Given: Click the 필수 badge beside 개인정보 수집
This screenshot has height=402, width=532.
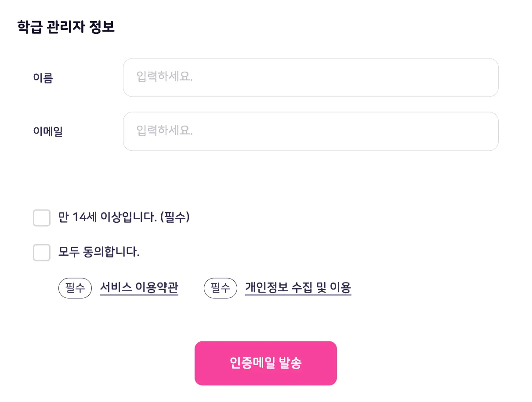Looking at the screenshot, I should (221, 288).
